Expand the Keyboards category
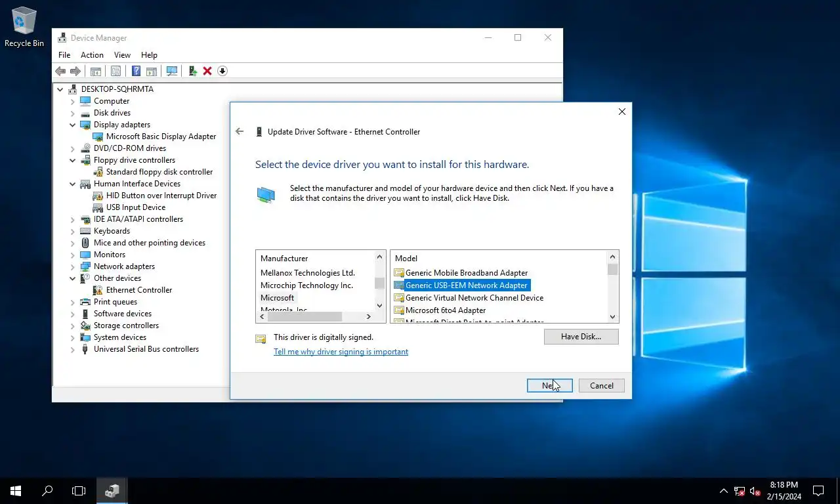The image size is (840, 504). click(x=73, y=231)
